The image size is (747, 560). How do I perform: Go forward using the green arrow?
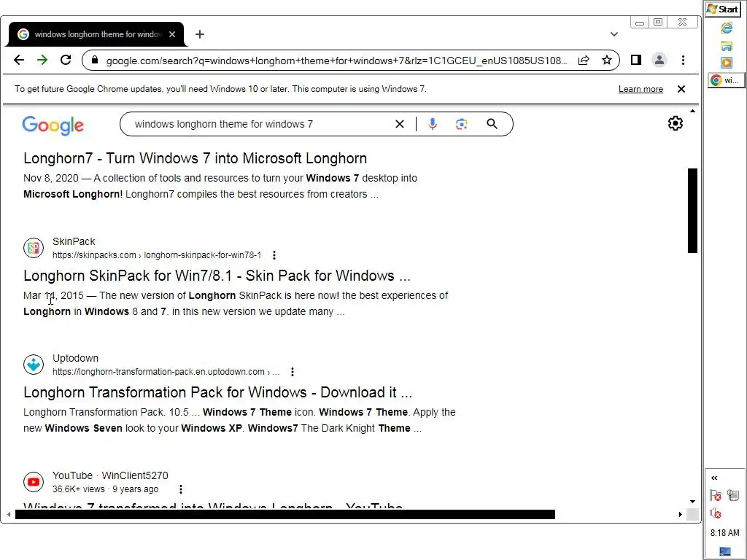tap(42, 60)
